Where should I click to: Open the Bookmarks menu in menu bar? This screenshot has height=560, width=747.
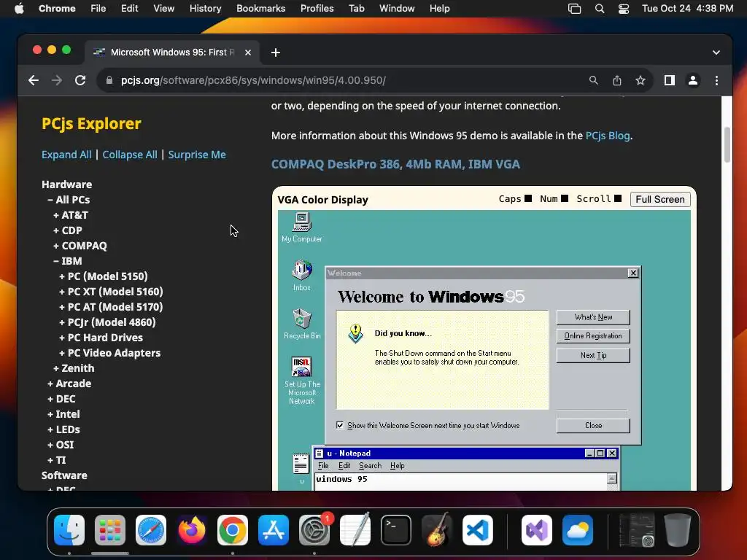coord(260,9)
